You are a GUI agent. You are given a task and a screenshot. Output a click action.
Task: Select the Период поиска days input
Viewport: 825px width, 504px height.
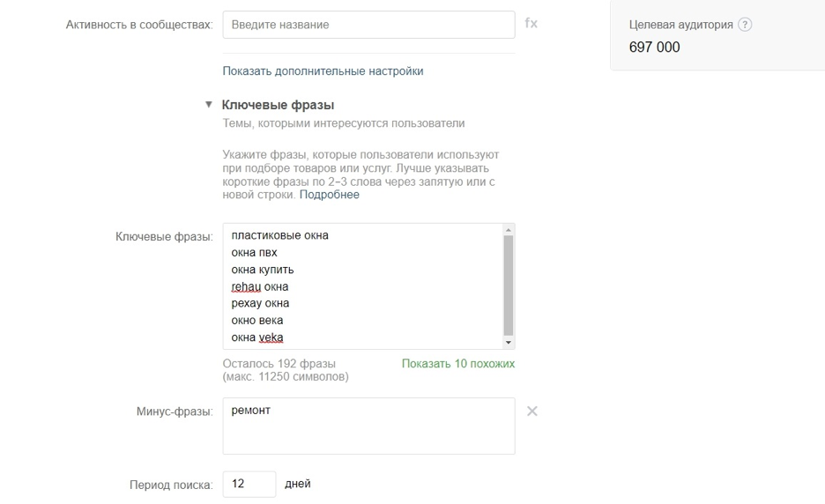tap(249, 484)
